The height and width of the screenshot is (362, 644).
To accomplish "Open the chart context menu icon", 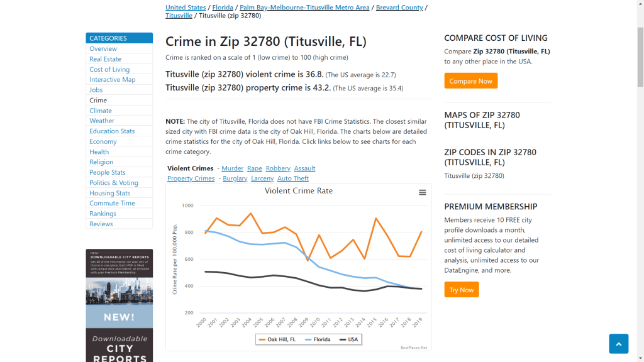I will [422, 192].
